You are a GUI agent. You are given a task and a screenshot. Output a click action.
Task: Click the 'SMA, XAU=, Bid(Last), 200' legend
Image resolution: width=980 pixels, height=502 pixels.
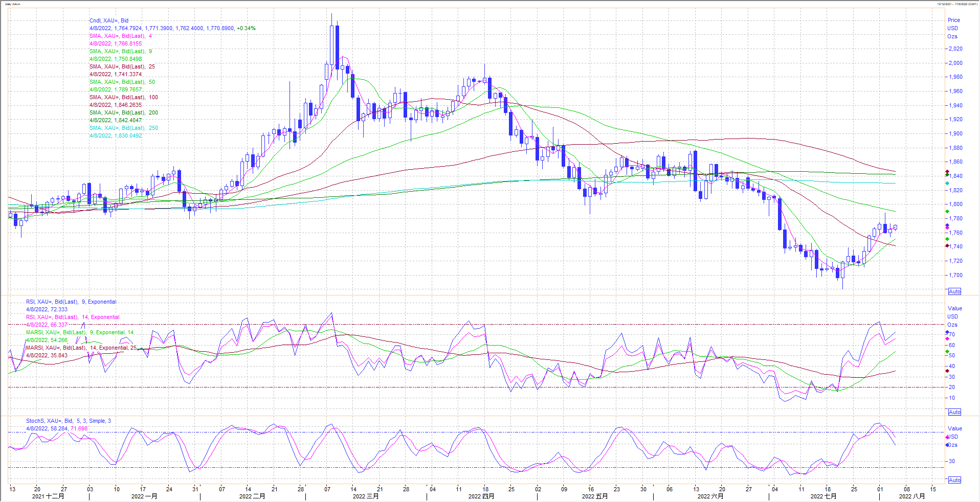click(124, 113)
